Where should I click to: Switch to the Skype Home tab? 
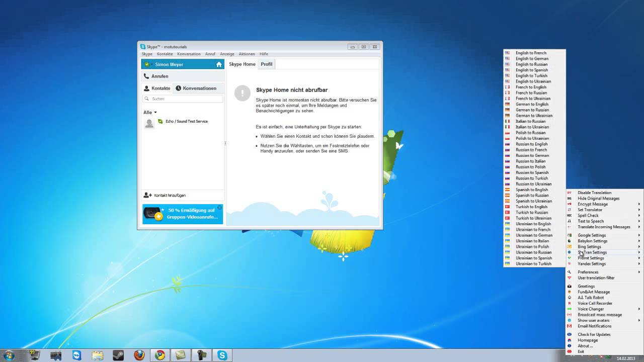tap(242, 64)
